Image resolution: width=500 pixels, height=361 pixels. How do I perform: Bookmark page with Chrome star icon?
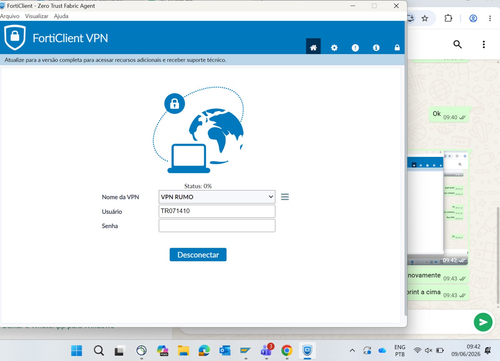424,19
